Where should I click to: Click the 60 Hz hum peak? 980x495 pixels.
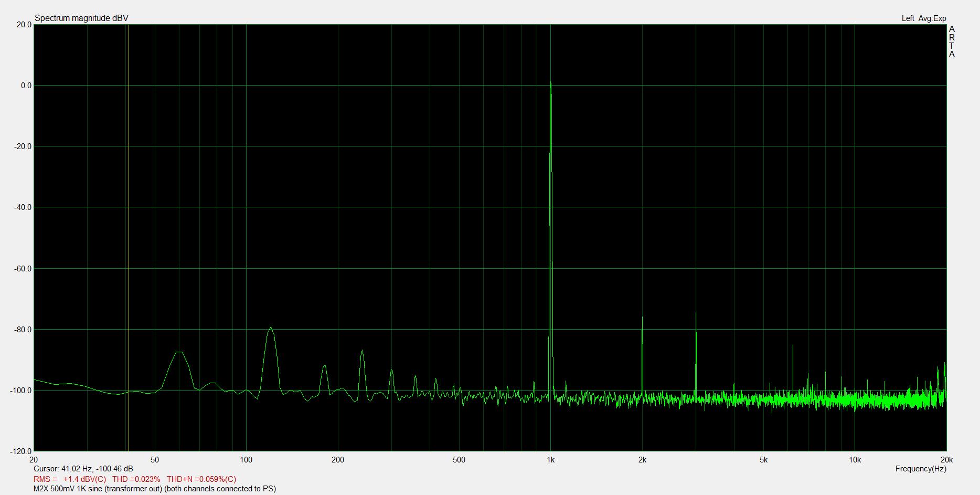[179, 352]
